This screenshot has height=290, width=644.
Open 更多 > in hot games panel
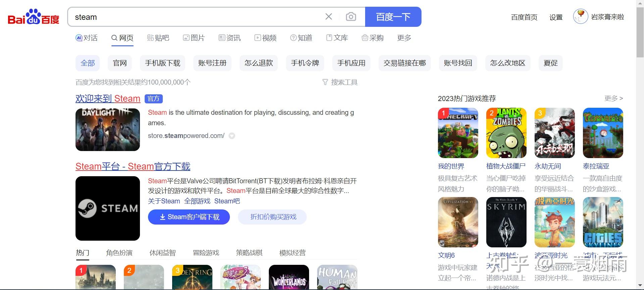613,98
